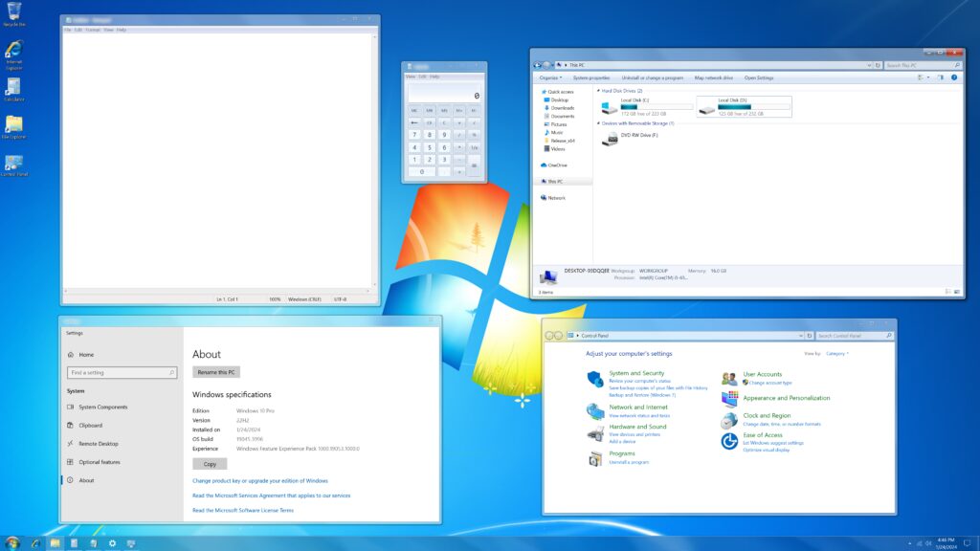Click the Help icon in This PC toolbar
The height and width of the screenshot is (551, 980).
tap(954, 78)
